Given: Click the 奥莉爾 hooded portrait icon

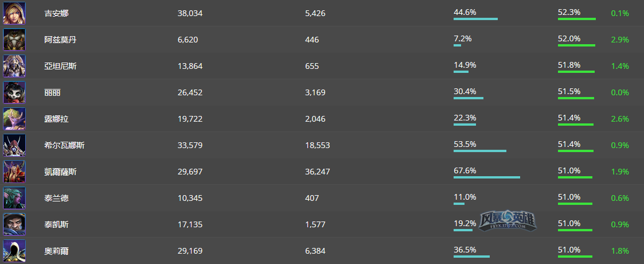Looking at the screenshot, I should (x=14, y=251).
